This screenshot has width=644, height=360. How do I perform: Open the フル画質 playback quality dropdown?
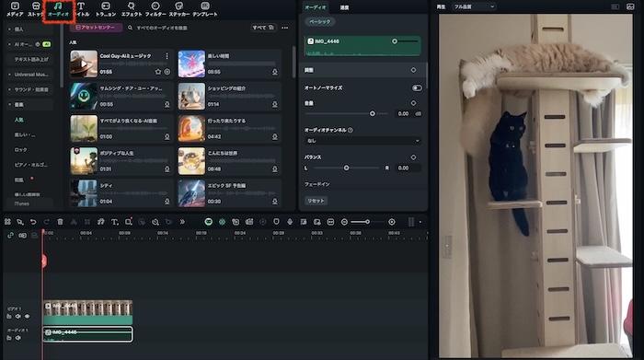474,6
